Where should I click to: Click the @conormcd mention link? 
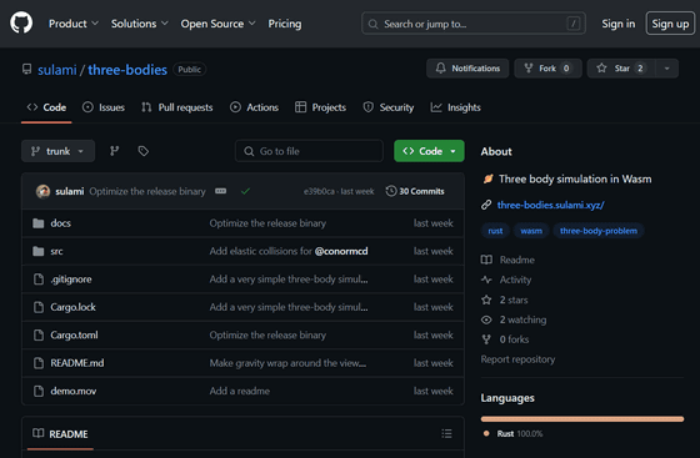(x=341, y=251)
